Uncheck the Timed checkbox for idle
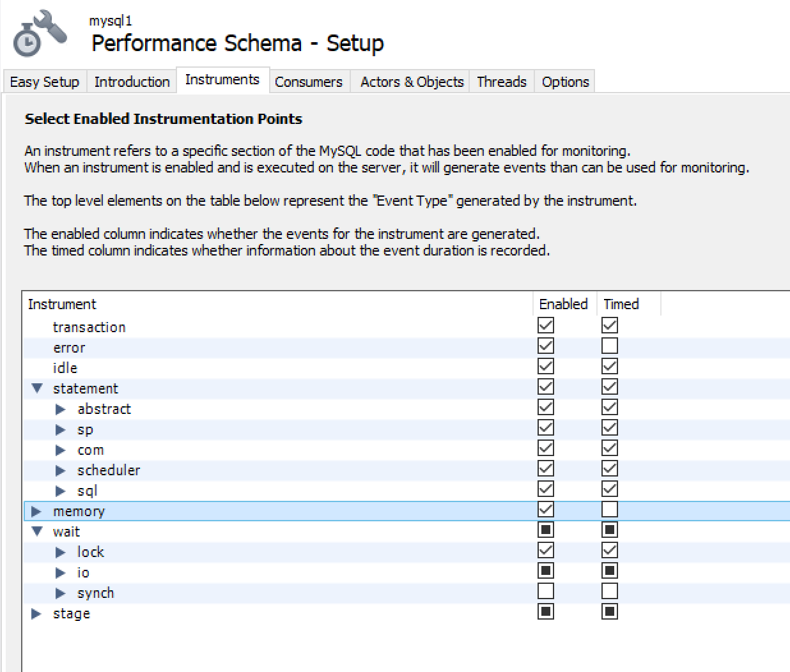 pyautogui.click(x=609, y=366)
